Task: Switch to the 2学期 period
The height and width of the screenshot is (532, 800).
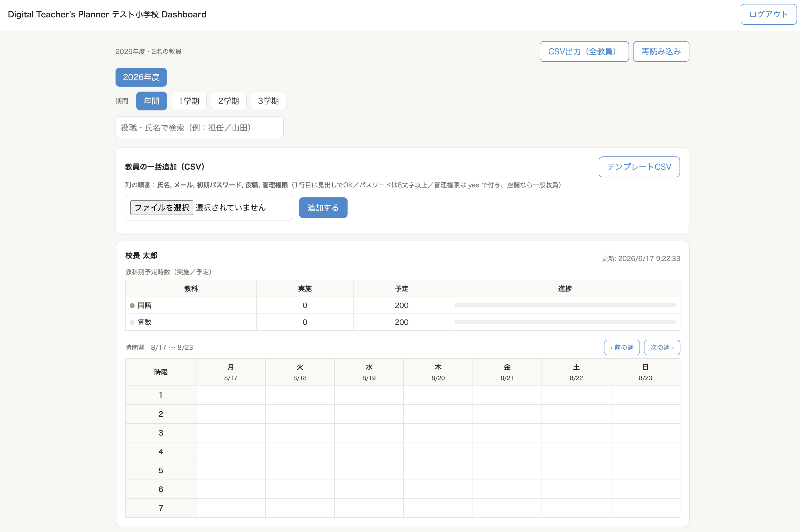Action: 229,101
